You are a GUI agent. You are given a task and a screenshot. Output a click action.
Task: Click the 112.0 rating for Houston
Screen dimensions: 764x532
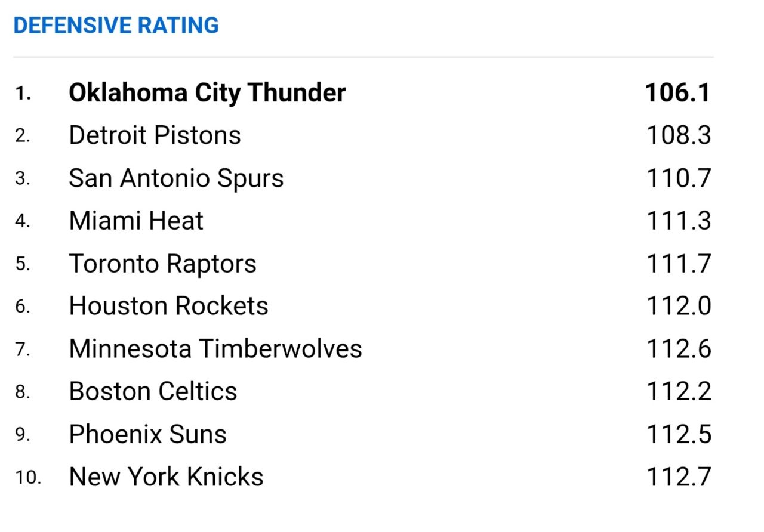(x=679, y=306)
